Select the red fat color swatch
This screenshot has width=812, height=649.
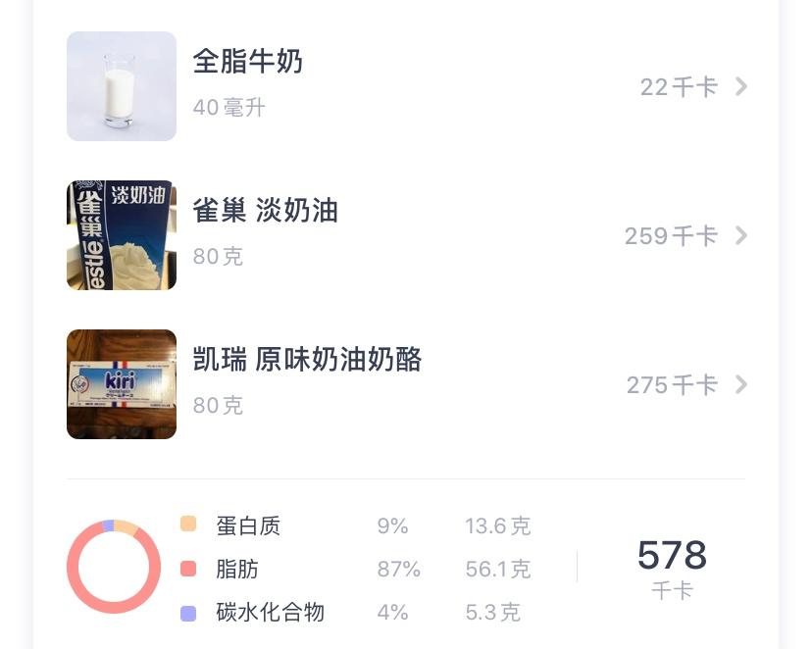coord(188,569)
